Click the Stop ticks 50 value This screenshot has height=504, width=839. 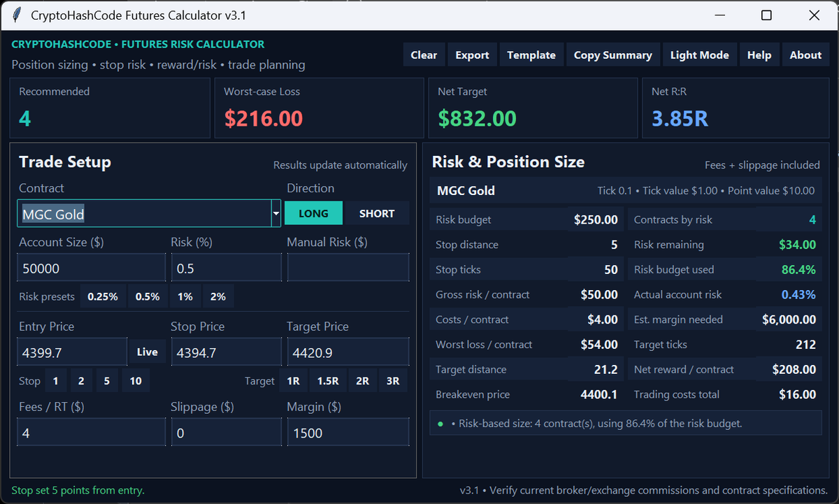611,269
